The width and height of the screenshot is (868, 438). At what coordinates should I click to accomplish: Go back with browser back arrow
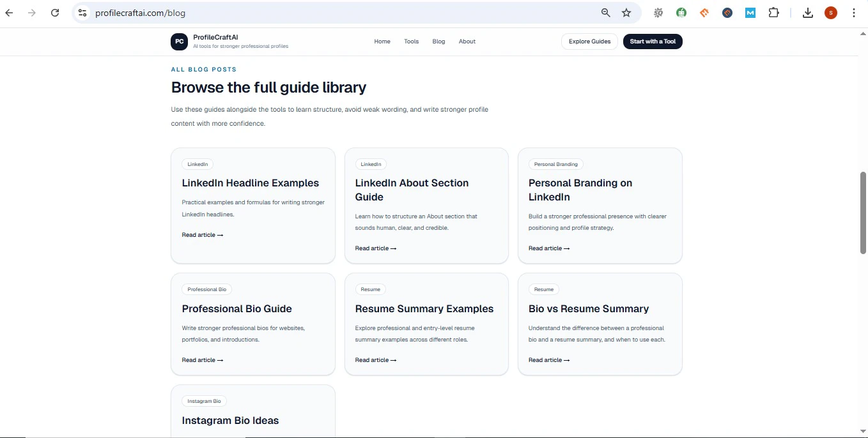coord(9,13)
